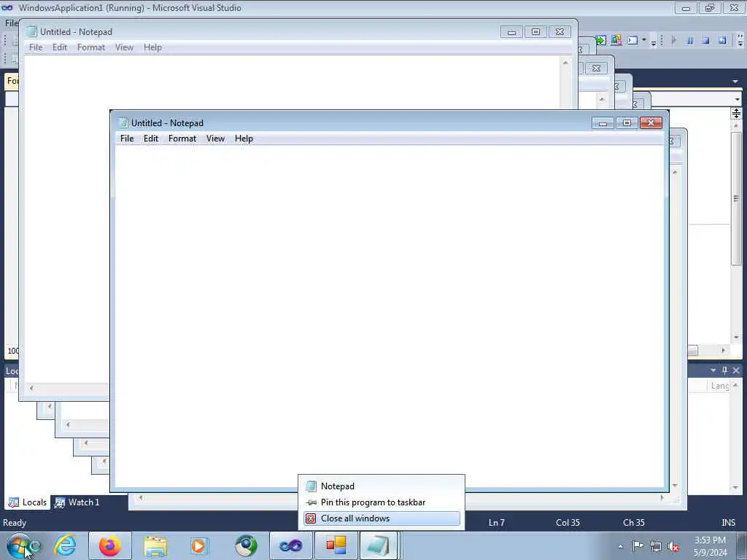This screenshot has height=560, width=747.
Task: Open toolbar options overflow arrow before debug buttons
Action: point(653,42)
